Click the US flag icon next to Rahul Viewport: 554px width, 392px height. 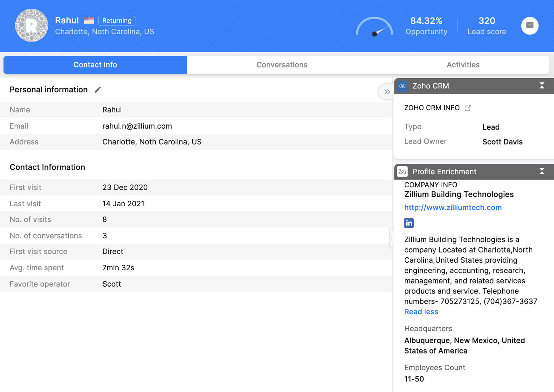click(x=89, y=21)
